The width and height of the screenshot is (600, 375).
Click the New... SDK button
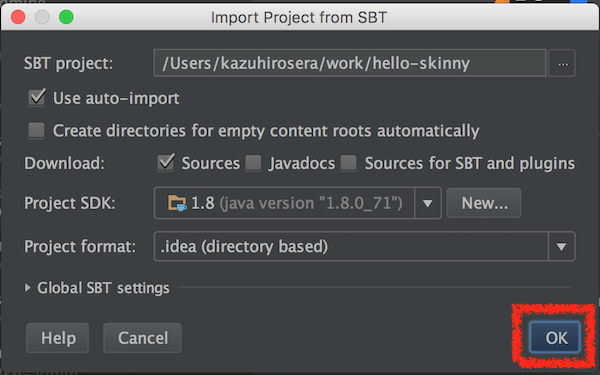pos(484,203)
